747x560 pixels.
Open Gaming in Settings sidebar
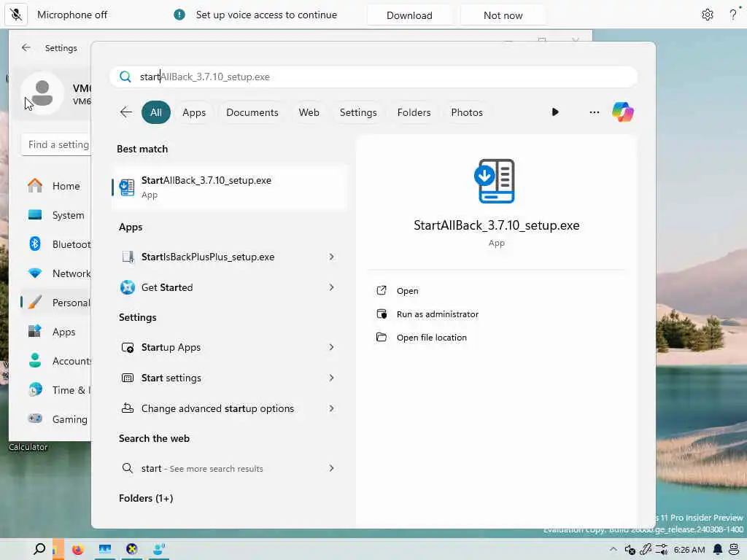click(x=55, y=419)
